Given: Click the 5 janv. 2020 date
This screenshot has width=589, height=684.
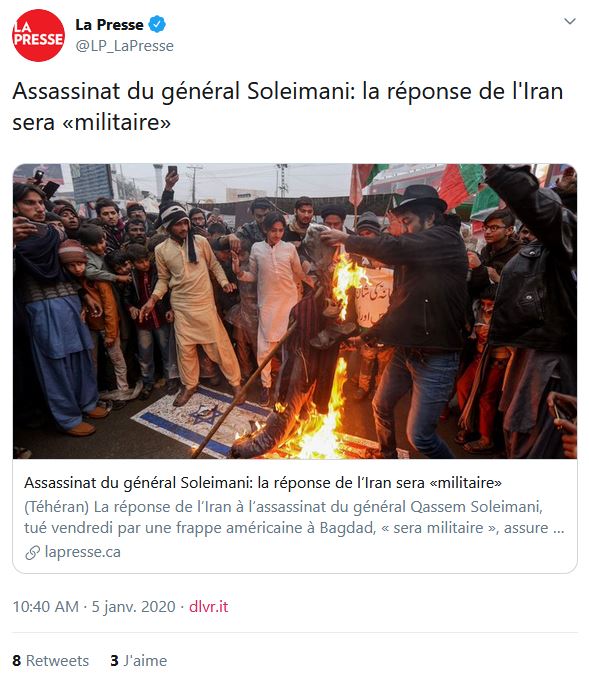Looking at the screenshot, I should point(133,607).
